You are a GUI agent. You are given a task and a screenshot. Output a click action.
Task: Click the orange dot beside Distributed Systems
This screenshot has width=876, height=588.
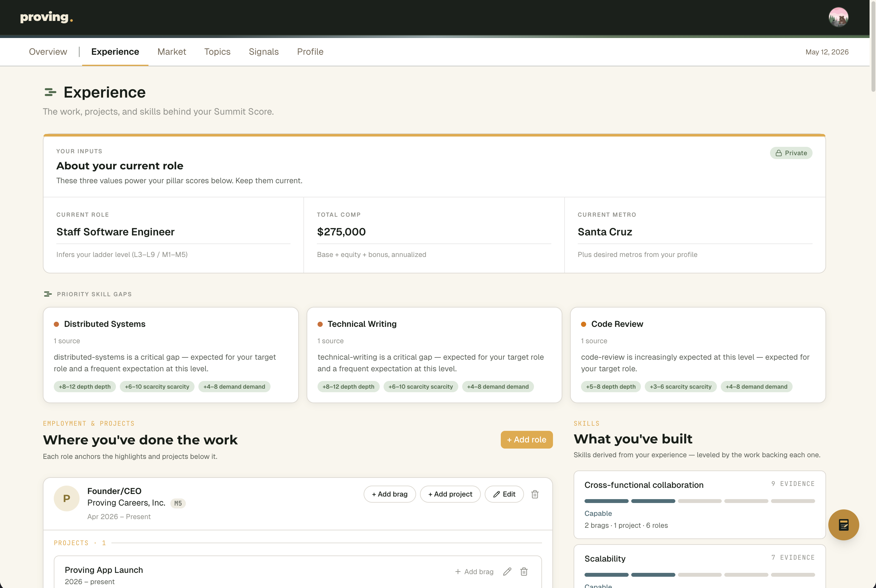tap(56, 324)
